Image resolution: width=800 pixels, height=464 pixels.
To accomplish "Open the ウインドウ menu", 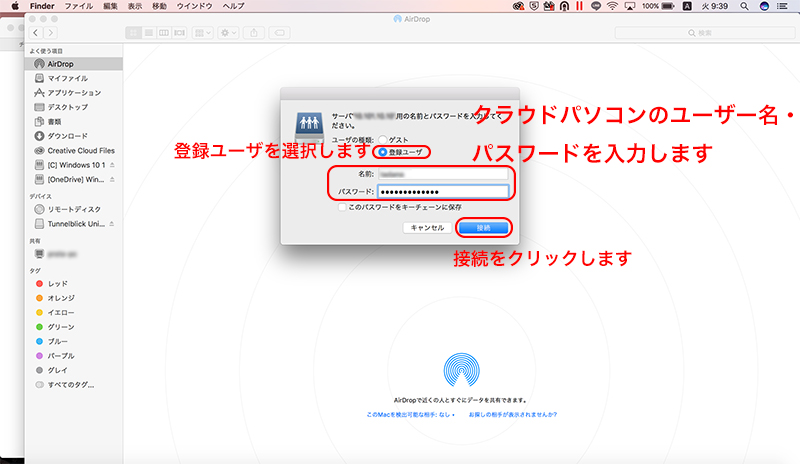I will (x=194, y=6).
